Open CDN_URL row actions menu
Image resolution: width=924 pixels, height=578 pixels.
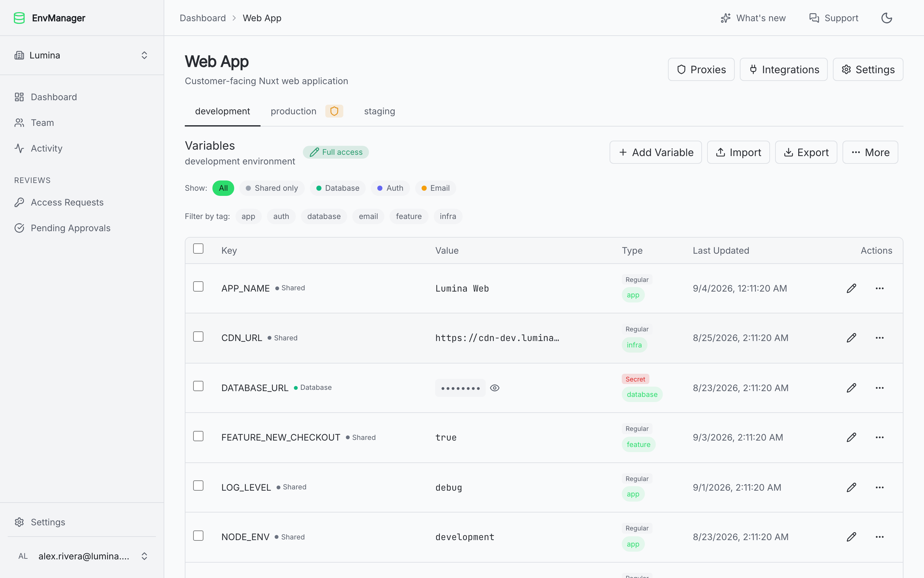point(880,338)
